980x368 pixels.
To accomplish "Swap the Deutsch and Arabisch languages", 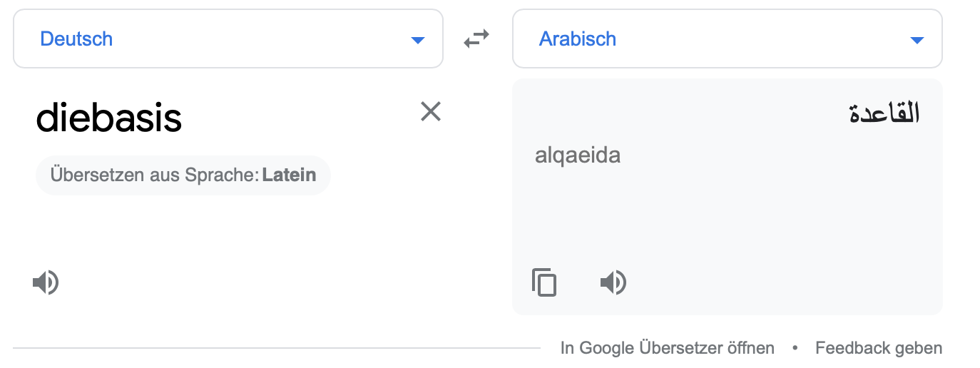I will [x=476, y=39].
